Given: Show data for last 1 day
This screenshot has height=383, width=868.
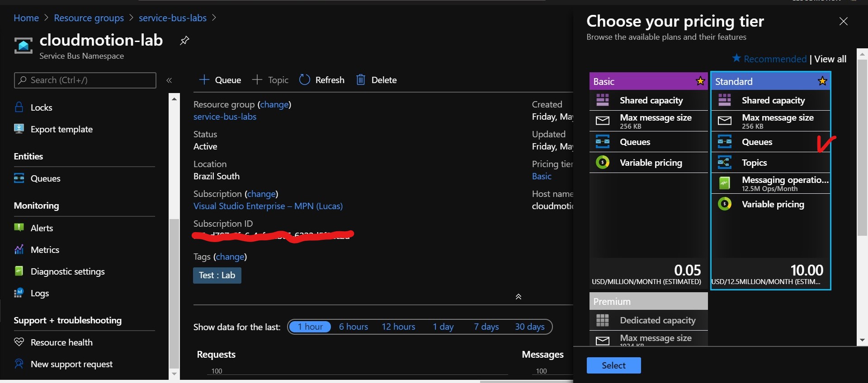Looking at the screenshot, I should 443,327.
